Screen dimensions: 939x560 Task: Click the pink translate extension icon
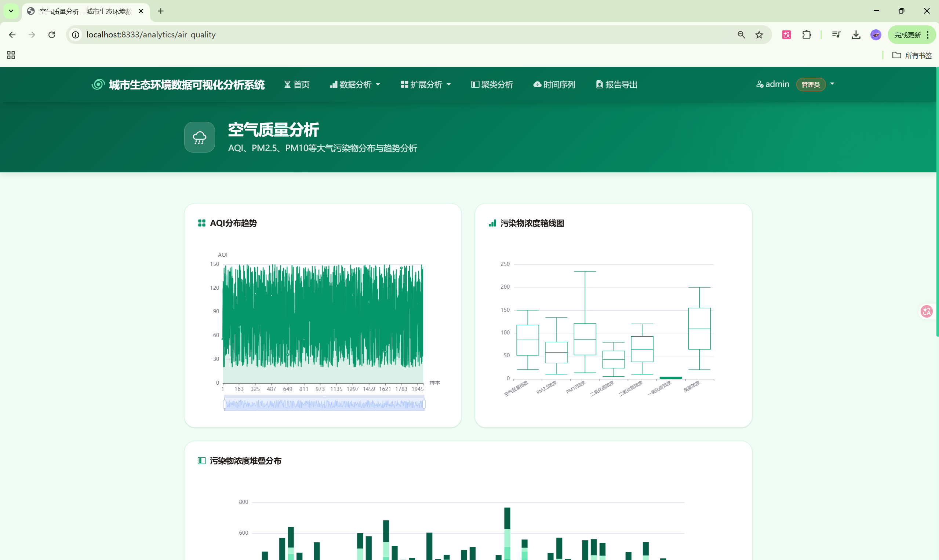(786, 35)
